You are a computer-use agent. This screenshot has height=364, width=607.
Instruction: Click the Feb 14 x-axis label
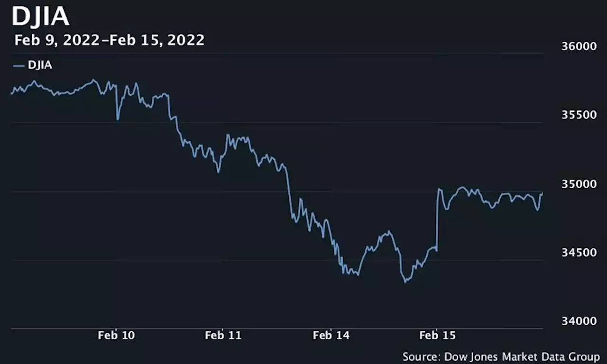click(x=331, y=336)
